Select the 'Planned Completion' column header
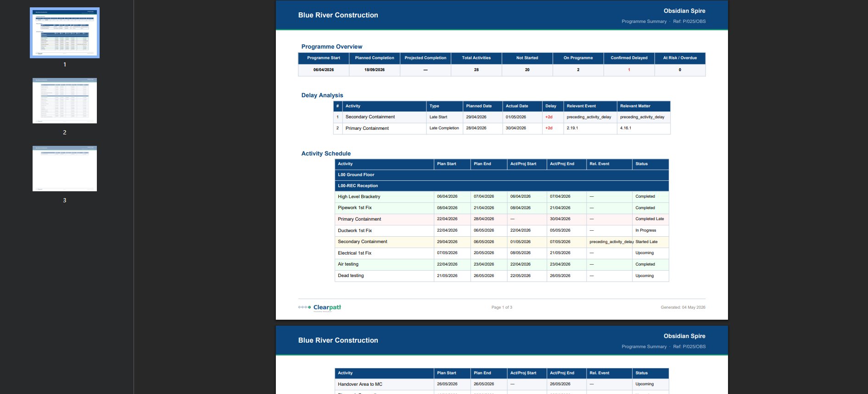The image size is (868, 394). (x=375, y=58)
